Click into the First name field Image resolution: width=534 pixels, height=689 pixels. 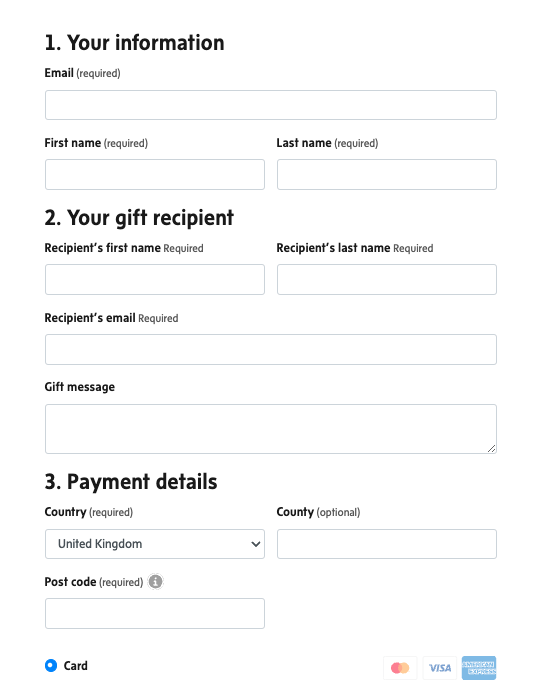coord(155,174)
